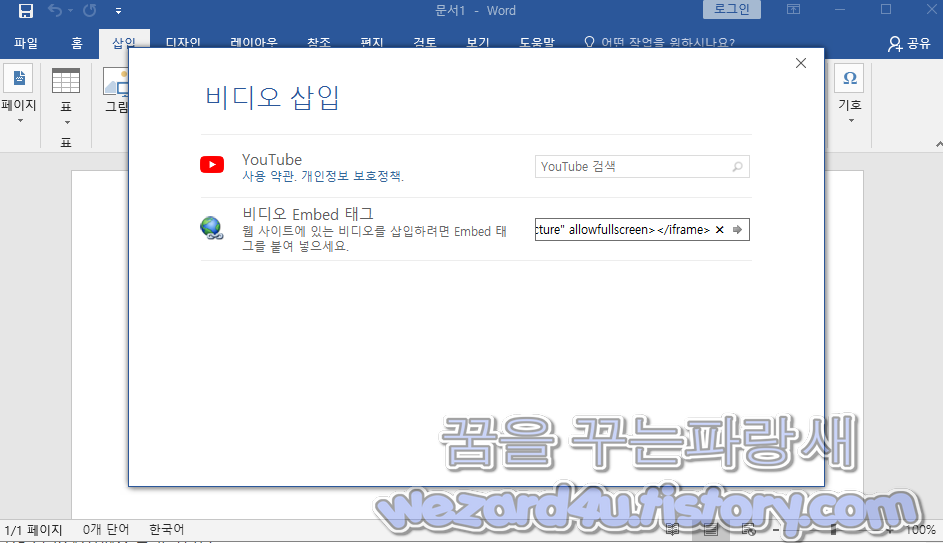943x543 pixels.
Task: Switch to the 편지 ribbon tab
Action: (372, 43)
